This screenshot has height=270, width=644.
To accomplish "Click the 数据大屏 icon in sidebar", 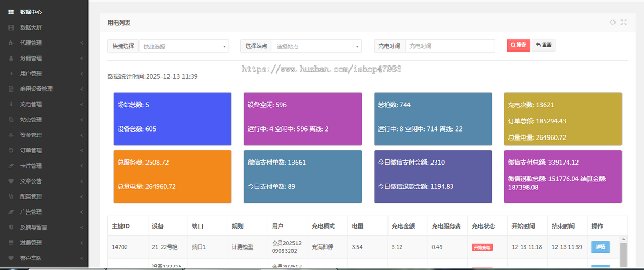I will [11, 27].
